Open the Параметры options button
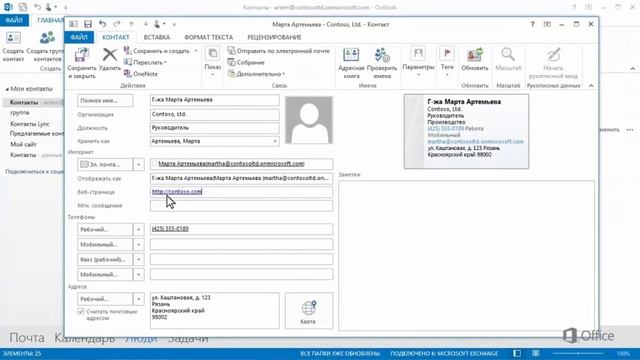 click(x=418, y=62)
